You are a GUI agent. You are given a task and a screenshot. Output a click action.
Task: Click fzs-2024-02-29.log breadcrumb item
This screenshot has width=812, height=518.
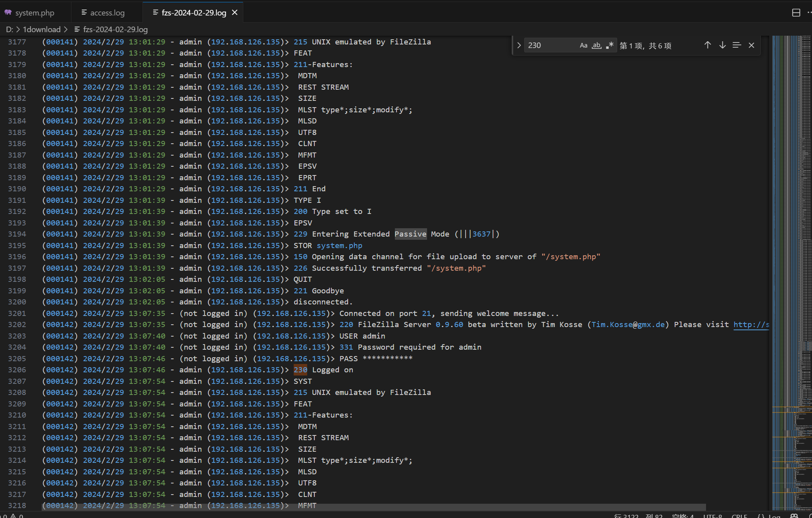pyautogui.click(x=115, y=29)
